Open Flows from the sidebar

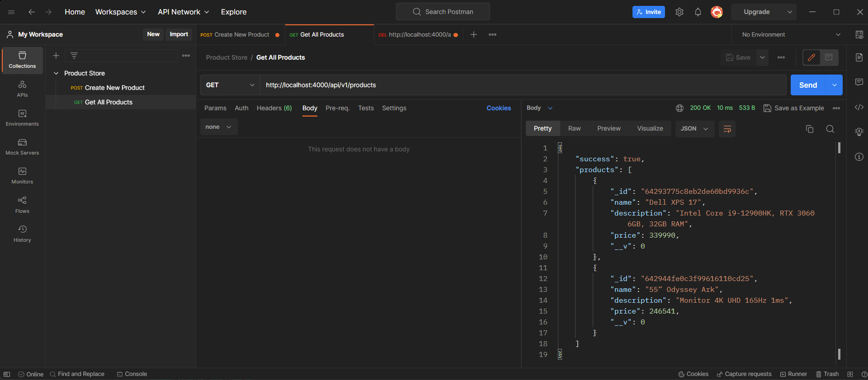22,205
